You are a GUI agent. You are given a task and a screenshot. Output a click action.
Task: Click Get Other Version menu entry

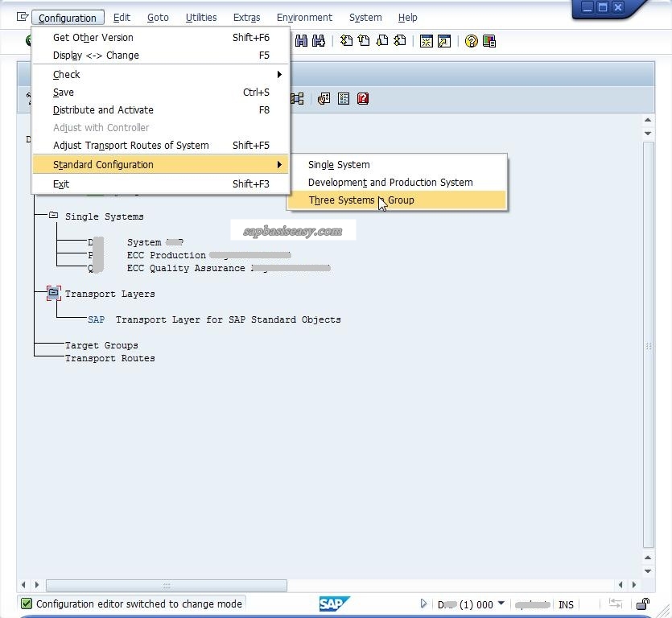161,37
